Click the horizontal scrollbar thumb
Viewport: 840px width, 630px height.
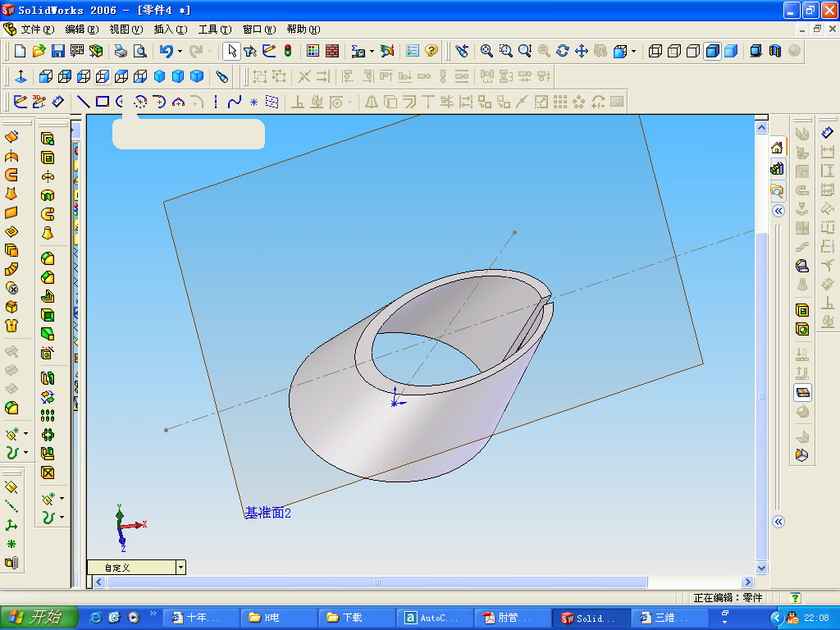[377, 582]
